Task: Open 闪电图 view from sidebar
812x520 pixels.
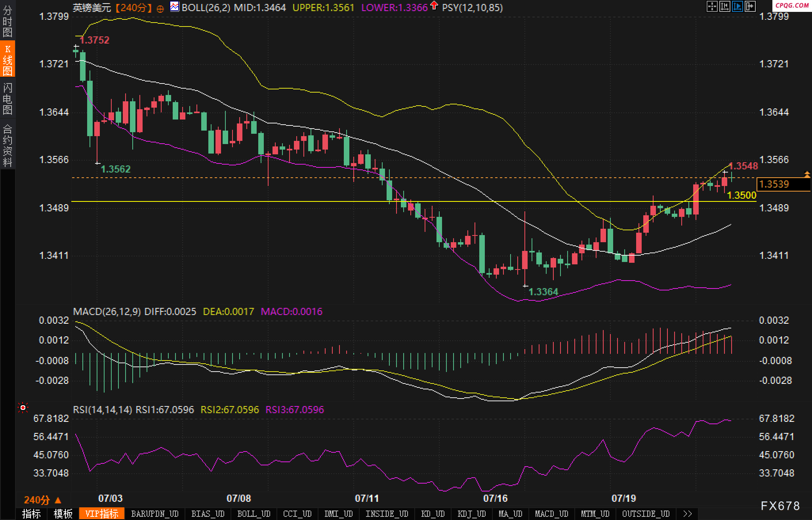Action: (x=8, y=99)
